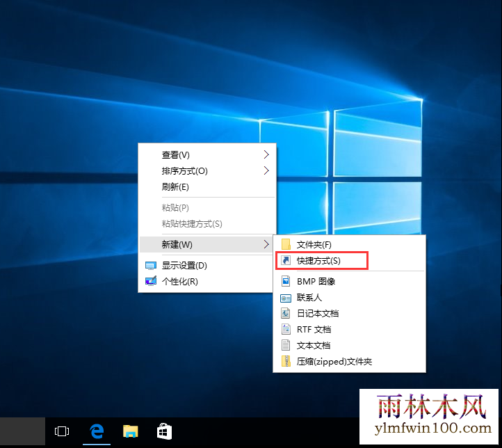Click the personalization icon beside 个性化(R)

151,281
